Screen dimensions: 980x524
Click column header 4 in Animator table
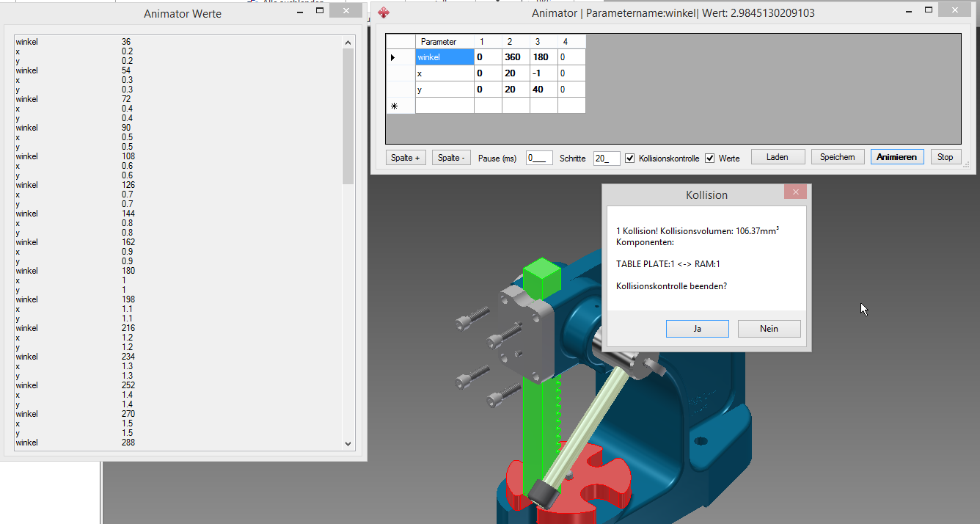571,42
